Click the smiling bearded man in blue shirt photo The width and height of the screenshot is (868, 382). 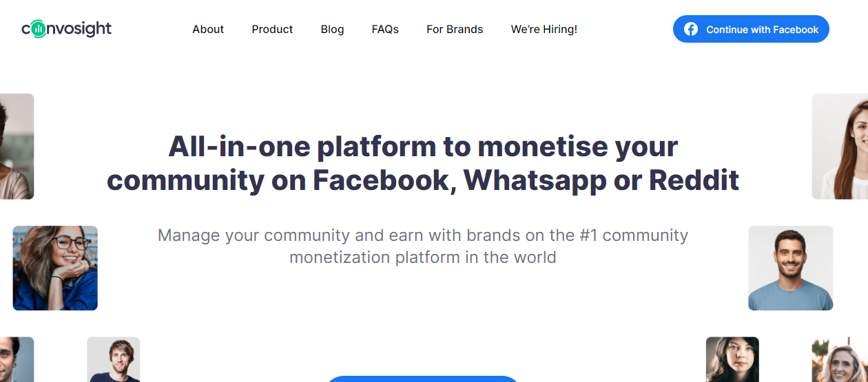coord(791,268)
